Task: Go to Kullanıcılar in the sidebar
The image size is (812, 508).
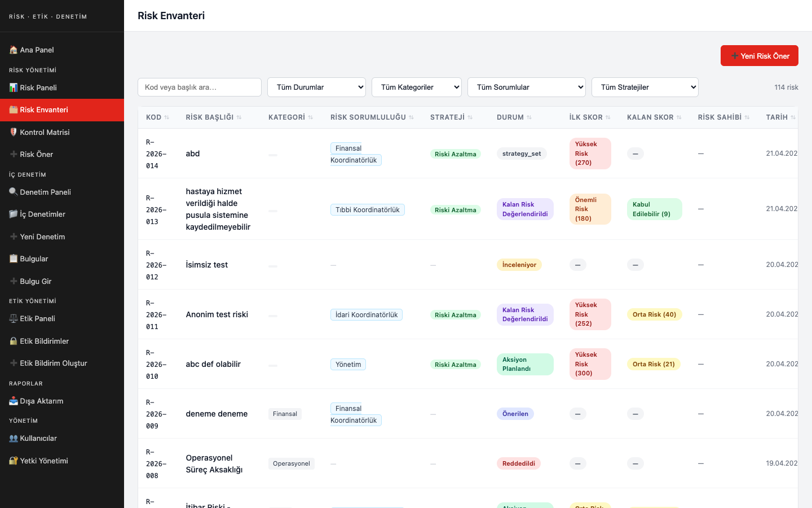Action: point(38,438)
